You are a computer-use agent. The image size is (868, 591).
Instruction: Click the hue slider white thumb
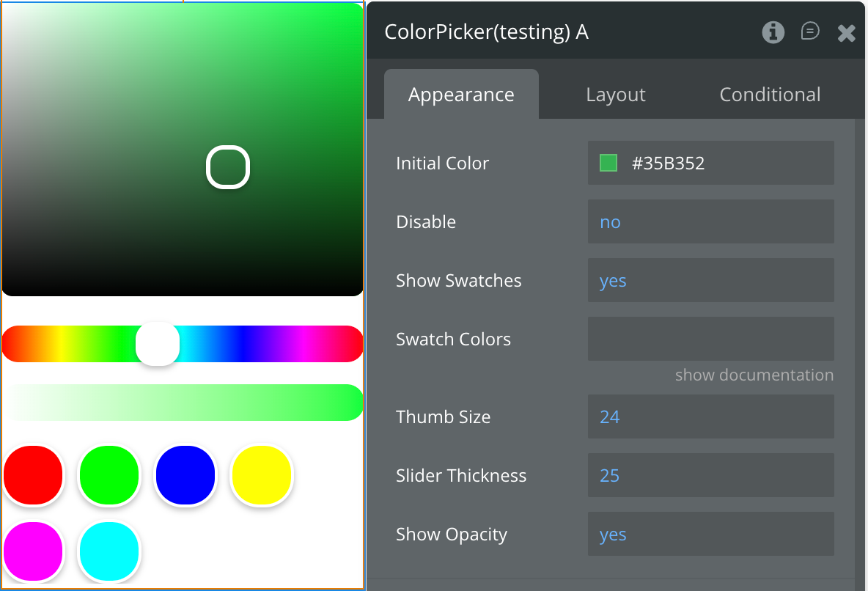tap(158, 344)
